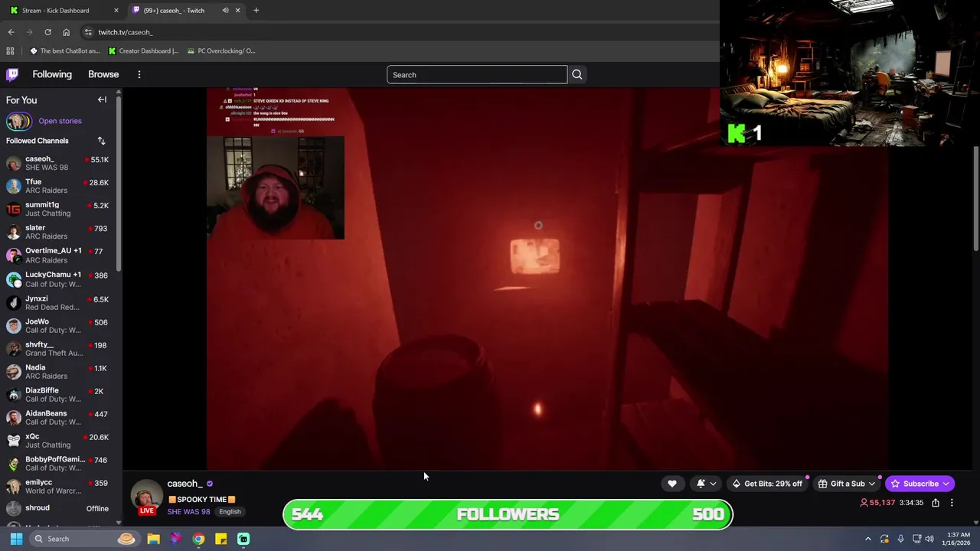Open summit1g channel in sidebar
The image size is (980, 551).
58,209
